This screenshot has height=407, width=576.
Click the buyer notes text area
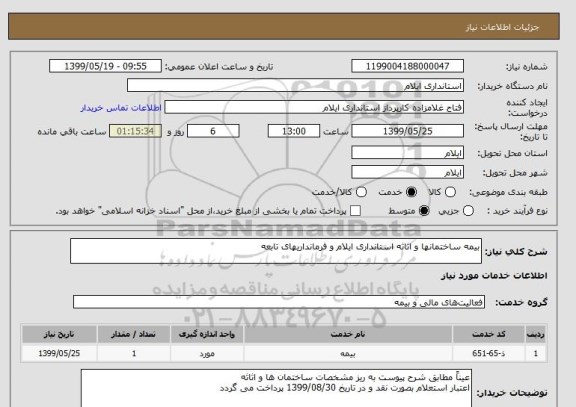click(x=276, y=388)
